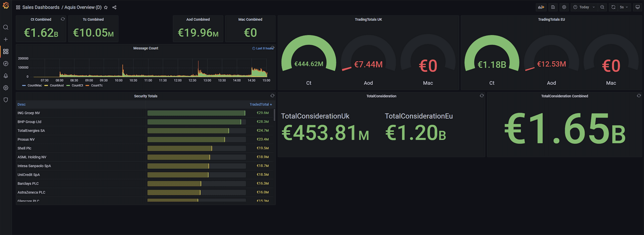Toggle CountMac series in chart legend
Screen dimensions: 644x235
pyautogui.click(x=35, y=85)
